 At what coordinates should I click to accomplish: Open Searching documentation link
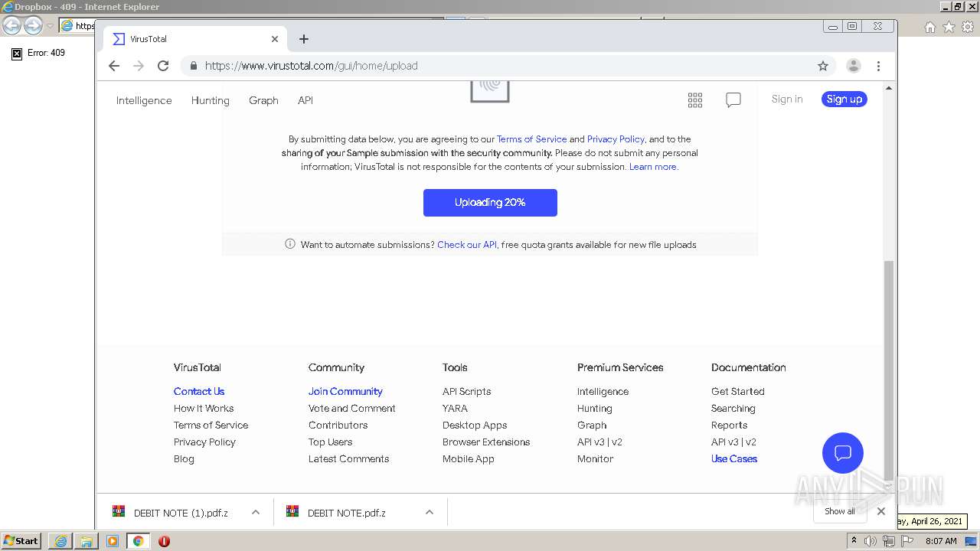733,408
